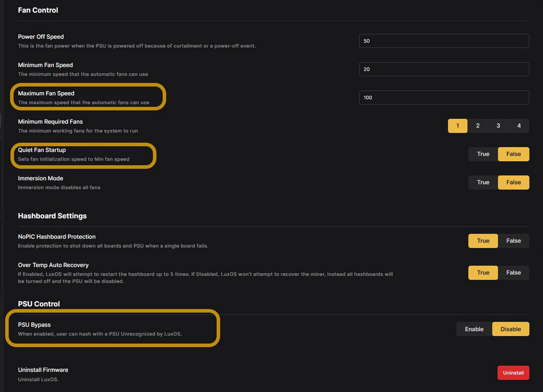Turn on Immersion Mode with True

pyautogui.click(x=483, y=182)
